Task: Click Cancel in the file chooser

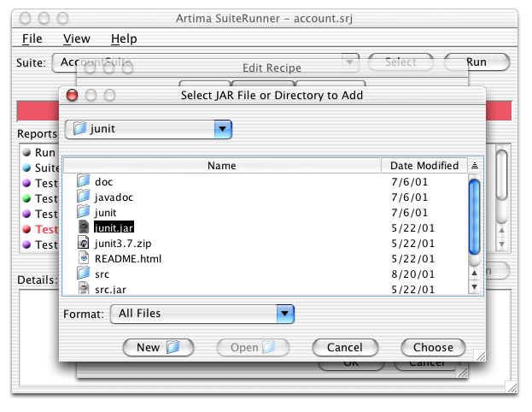Action: (345, 348)
